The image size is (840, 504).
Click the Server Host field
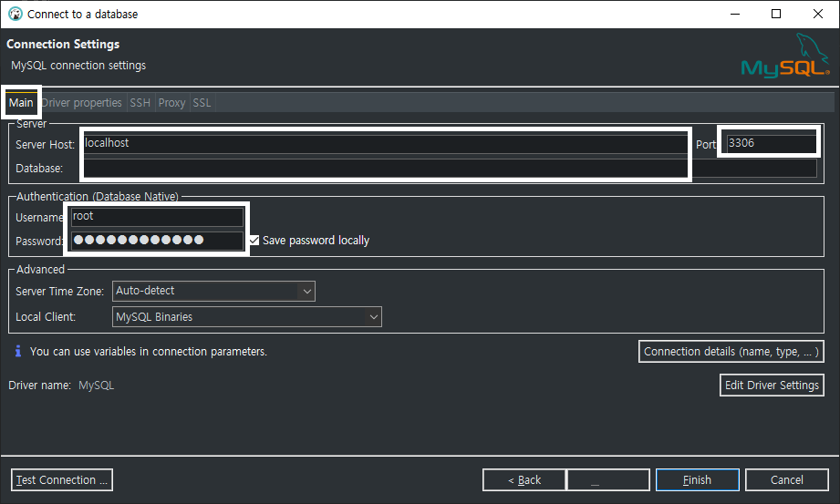[x=386, y=143]
